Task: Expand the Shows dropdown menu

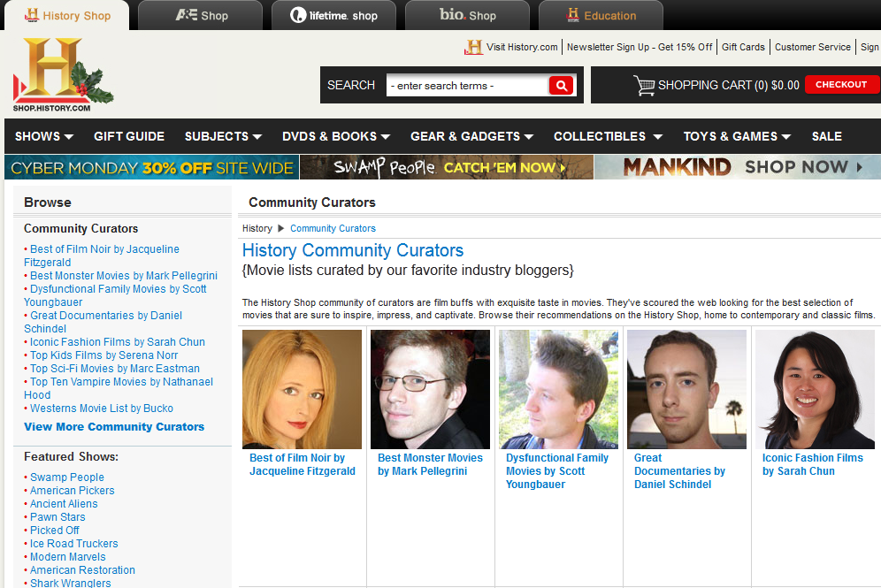Action: pyautogui.click(x=44, y=136)
